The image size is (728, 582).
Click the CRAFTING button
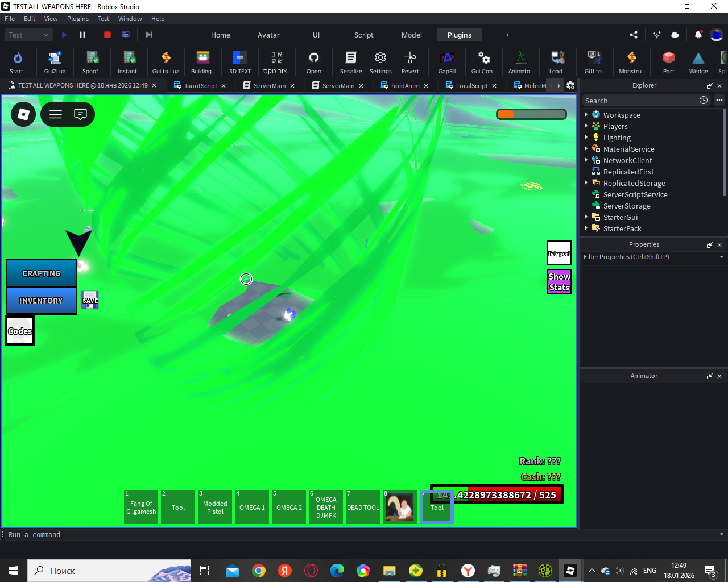[x=42, y=273]
